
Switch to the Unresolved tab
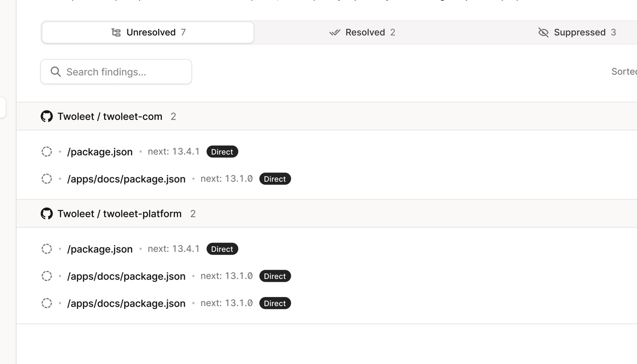(148, 32)
